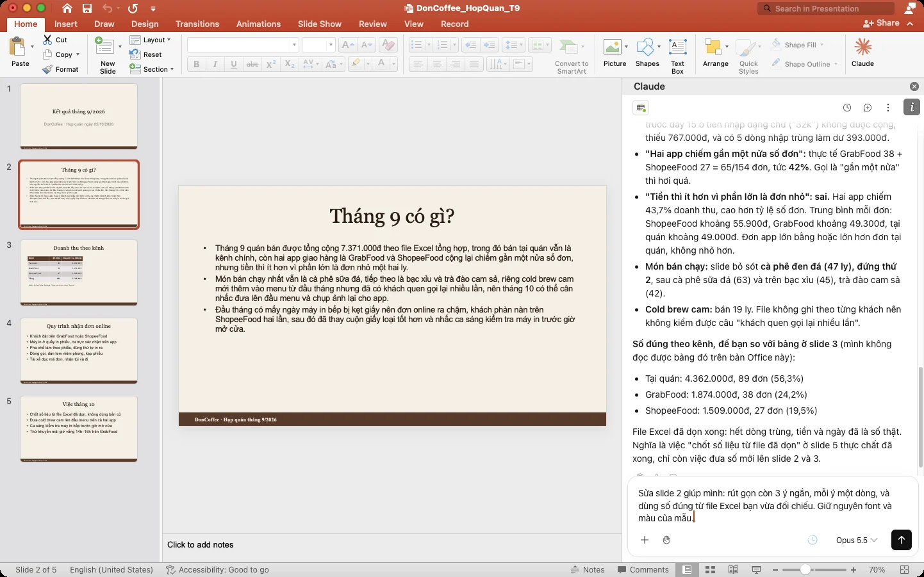The width and height of the screenshot is (924, 577).
Task: Click the Reset slide button
Action: [x=146, y=54]
